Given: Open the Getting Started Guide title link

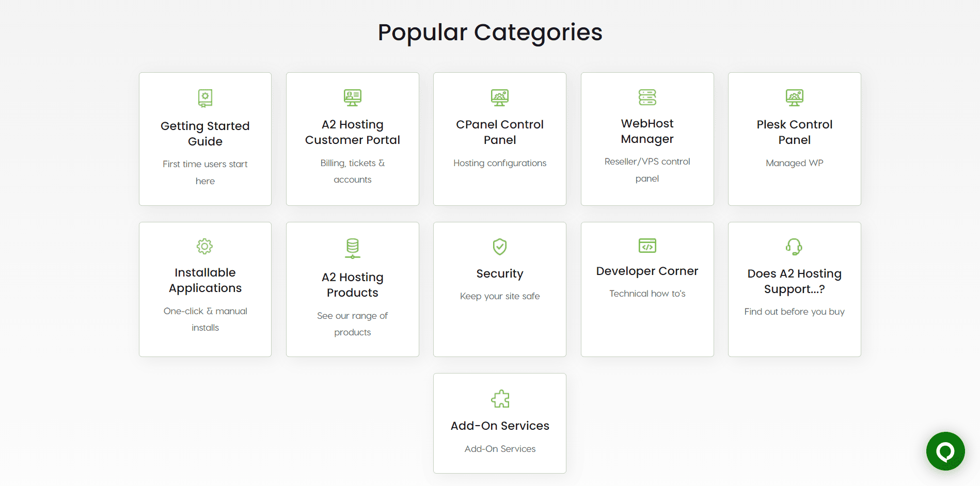Looking at the screenshot, I should click(205, 134).
